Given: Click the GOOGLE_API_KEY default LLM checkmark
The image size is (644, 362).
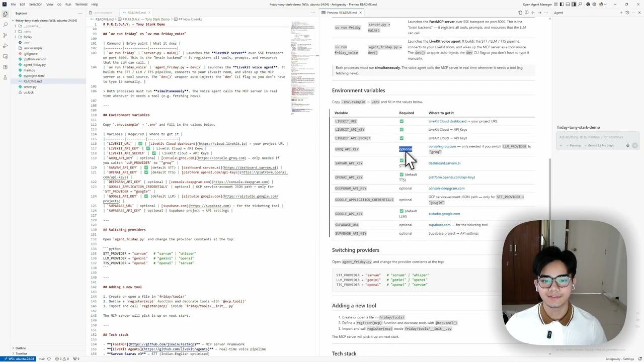Looking at the screenshot, I should [x=401, y=211].
